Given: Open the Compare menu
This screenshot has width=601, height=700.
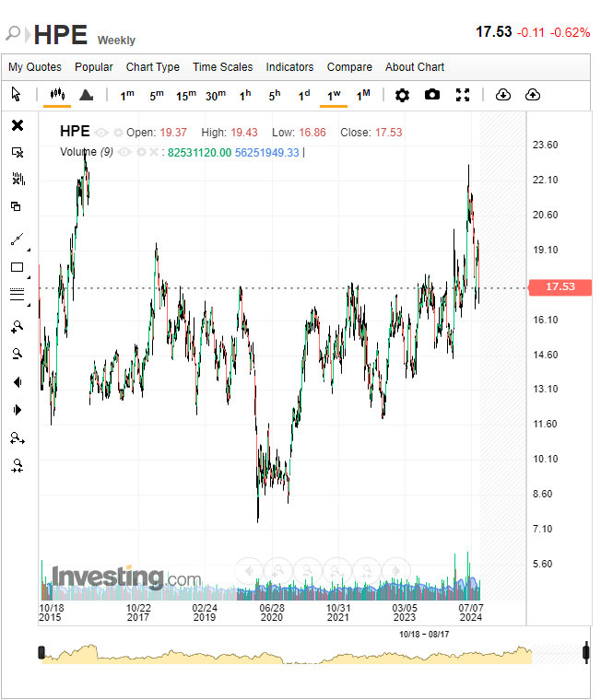Looking at the screenshot, I should (x=349, y=67).
